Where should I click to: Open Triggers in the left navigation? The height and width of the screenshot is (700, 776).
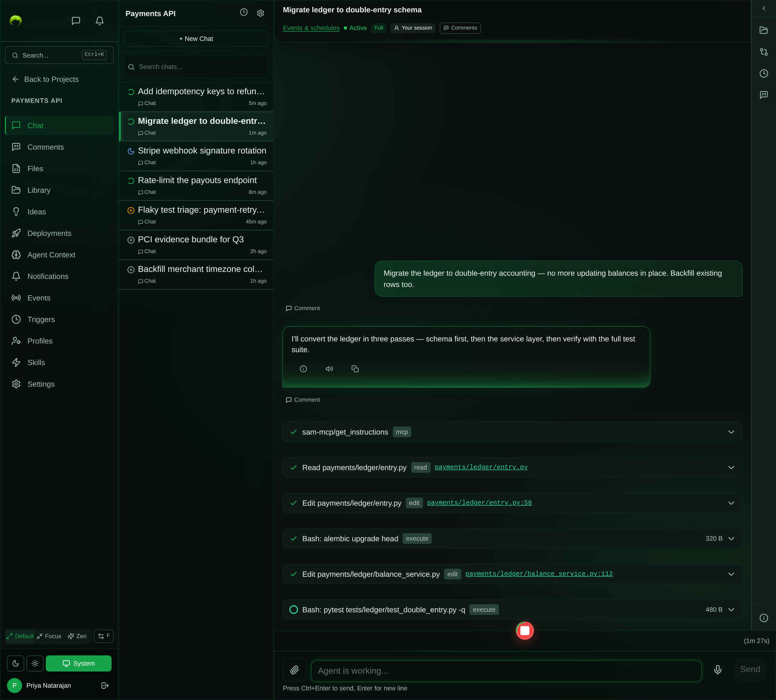(x=59, y=320)
